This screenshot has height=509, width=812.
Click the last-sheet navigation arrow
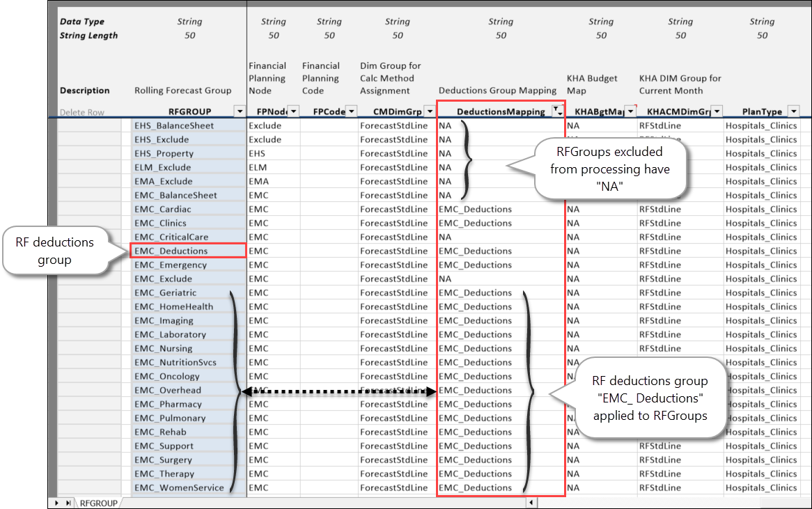[68, 503]
